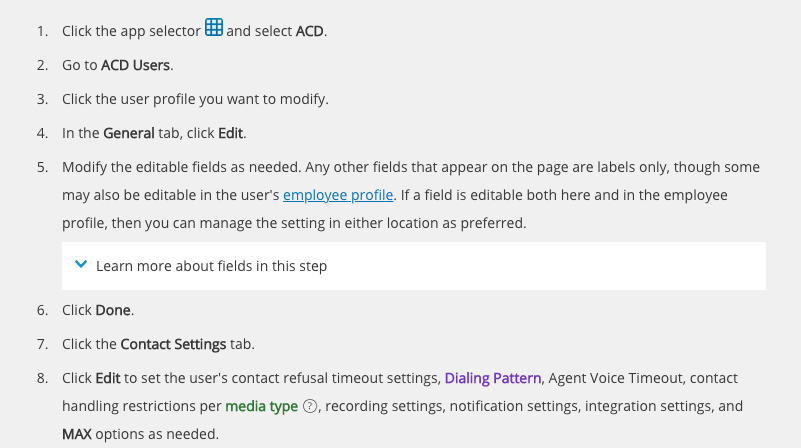This screenshot has height=448, width=801.
Task: Open the Dialing Pattern link
Action: (493, 378)
